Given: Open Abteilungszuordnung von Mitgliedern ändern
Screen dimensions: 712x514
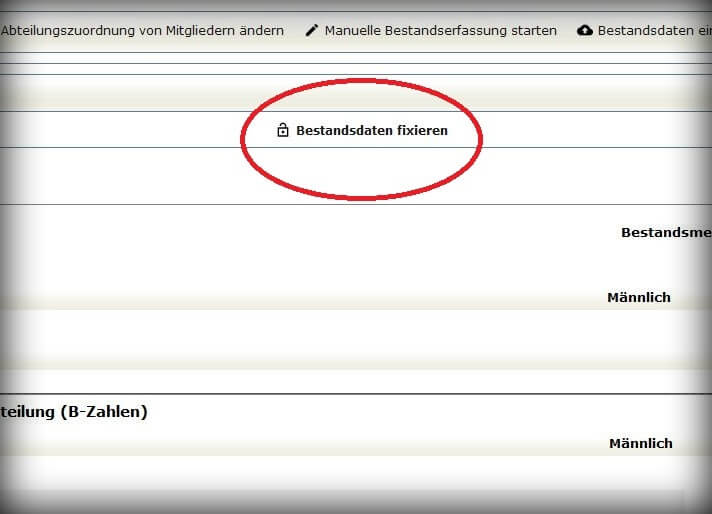Looking at the screenshot, I should coord(142,31).
